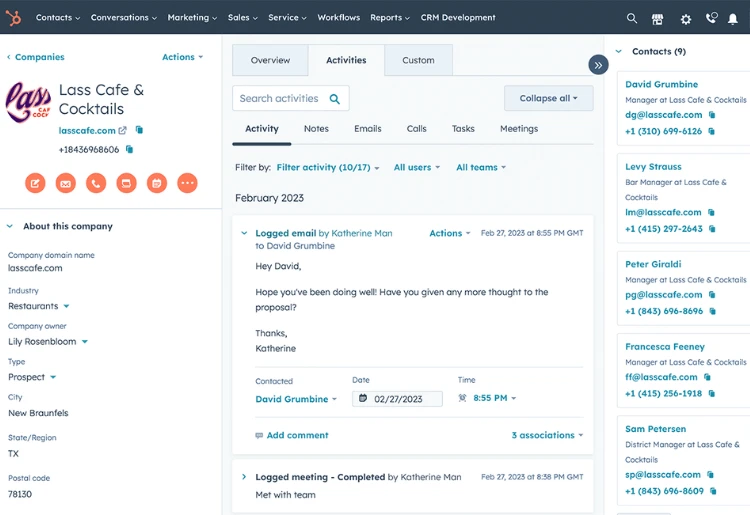Screen dimensions: 750x515
Task: Click the search magnifier in top navigation
Action: point(631,18)
